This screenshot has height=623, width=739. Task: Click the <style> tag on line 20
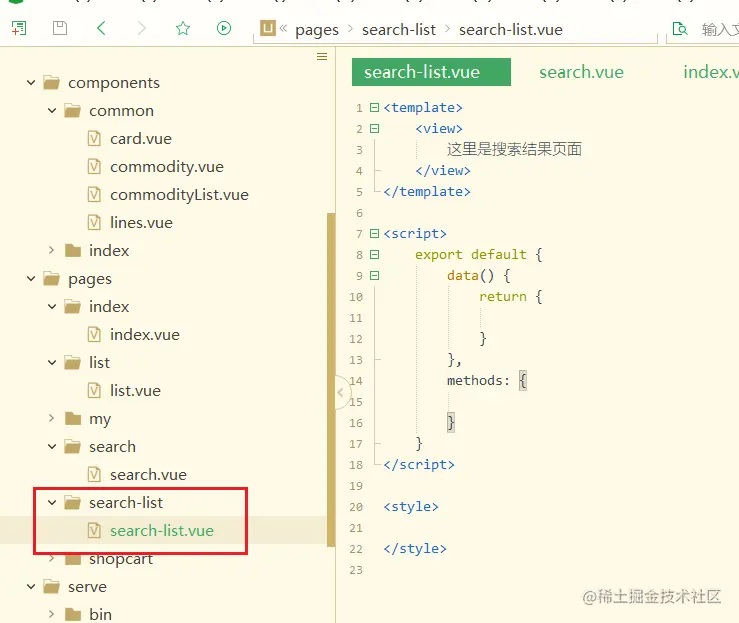click(411, 507)
